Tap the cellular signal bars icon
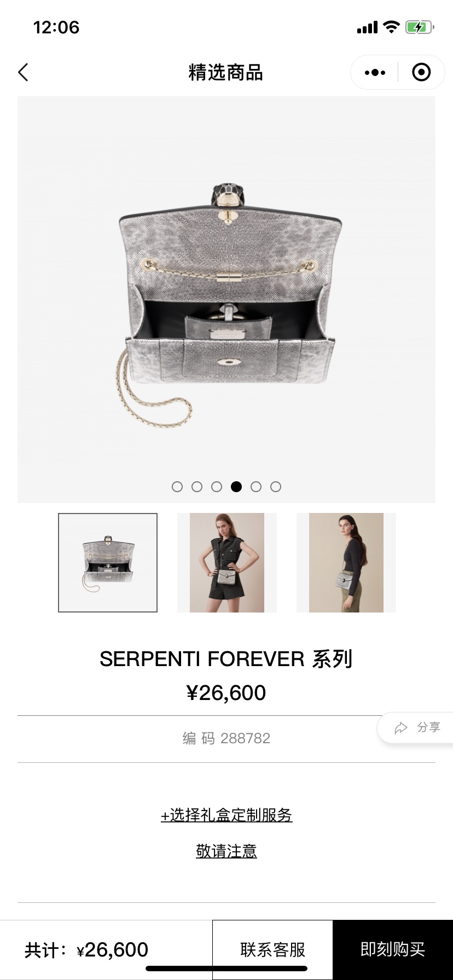 (367, 27)
